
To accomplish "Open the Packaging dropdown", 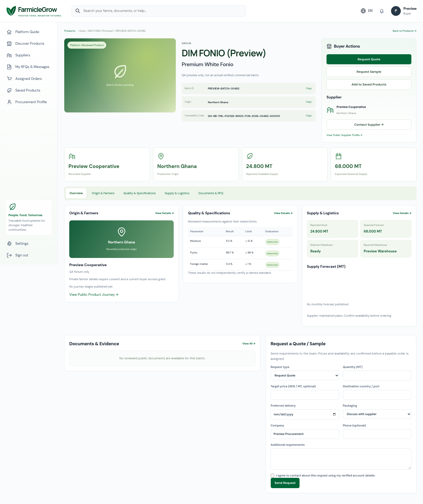I will [377, 414].
